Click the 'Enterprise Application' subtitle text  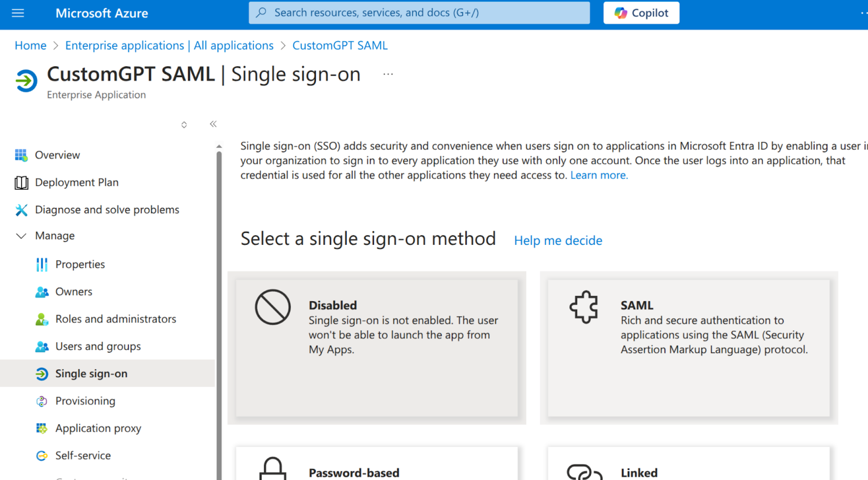(x=97, y=95)
